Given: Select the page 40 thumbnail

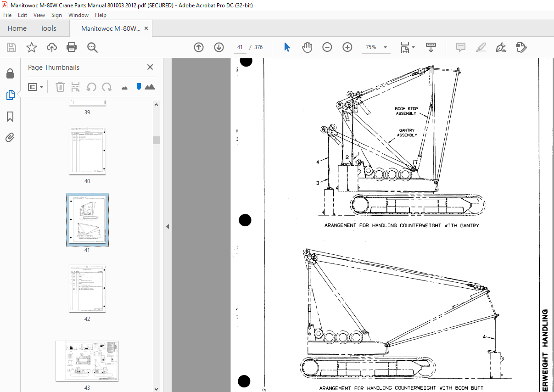Looking at the screenshot, I should pos(87,151).
